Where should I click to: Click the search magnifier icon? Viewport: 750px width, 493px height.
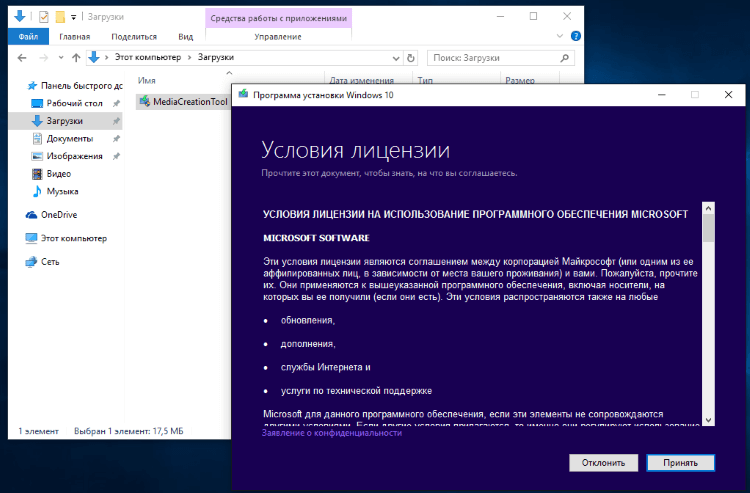tap(564, 58)
